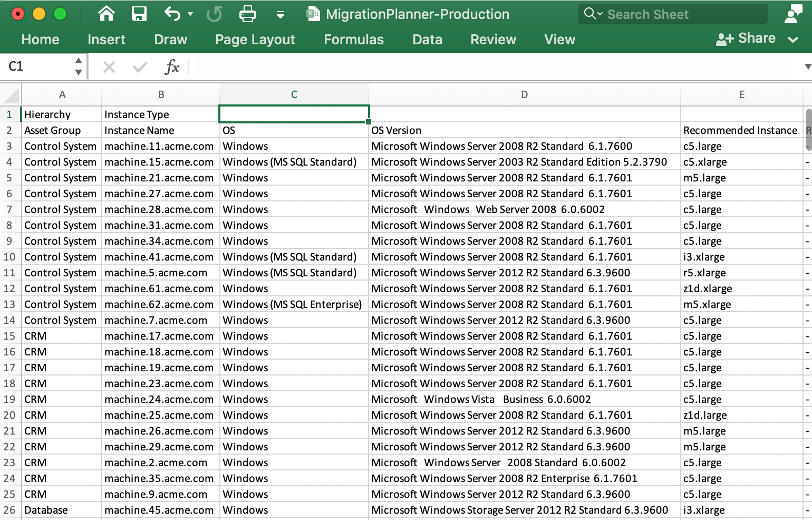Save the workbook using the save icon
The image size is (812, 520).
(139, 14)
